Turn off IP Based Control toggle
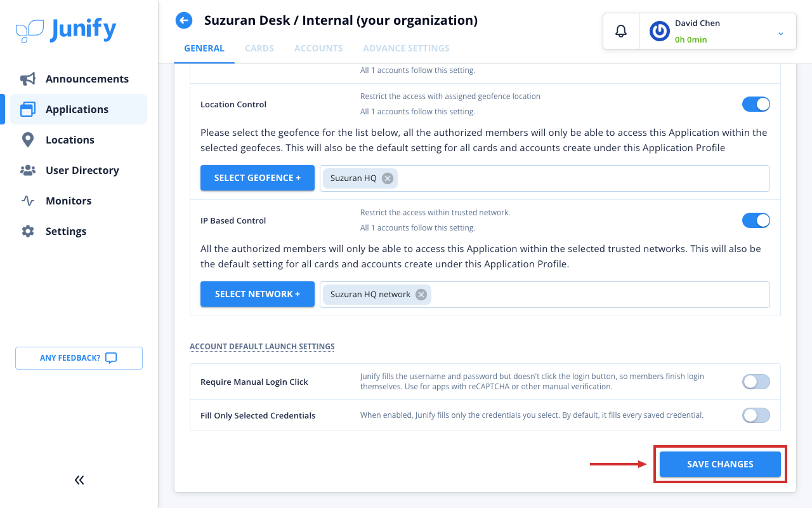 (x=756, y=220)
